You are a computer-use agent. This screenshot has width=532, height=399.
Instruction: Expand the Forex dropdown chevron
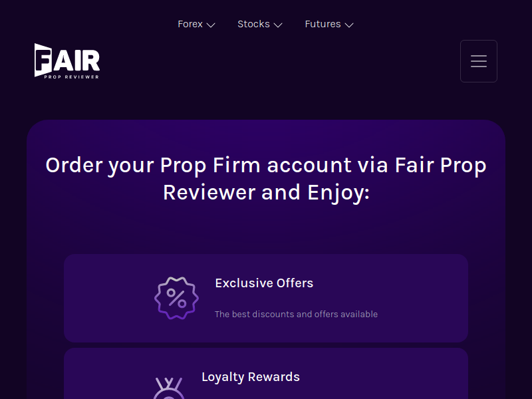(211, 25)
